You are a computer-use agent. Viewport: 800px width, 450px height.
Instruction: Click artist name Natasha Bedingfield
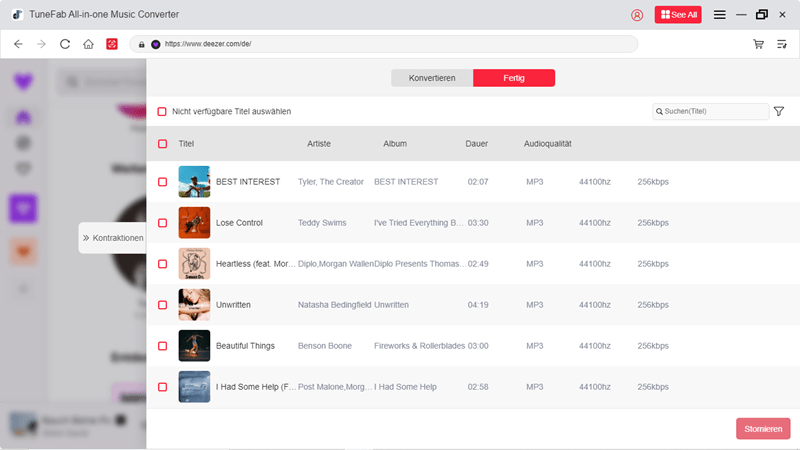(335, 305)
